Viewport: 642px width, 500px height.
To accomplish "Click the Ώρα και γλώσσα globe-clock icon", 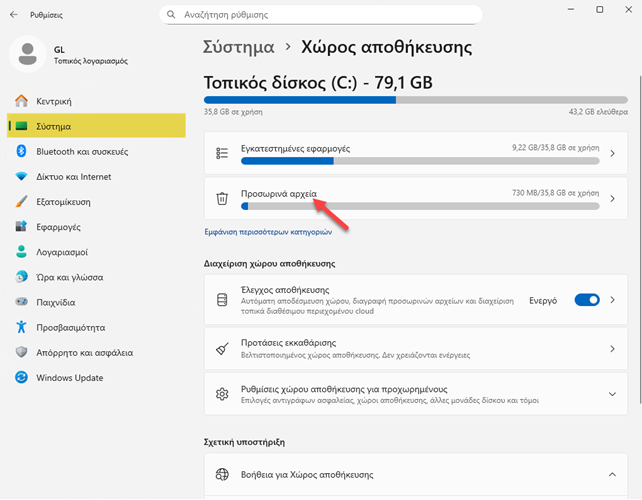I will click(21, 277).
